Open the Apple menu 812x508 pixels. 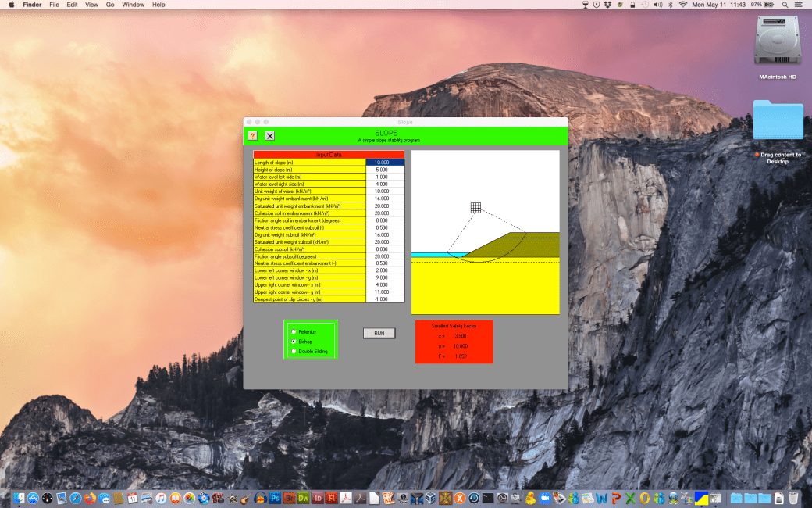coord(11,5)
